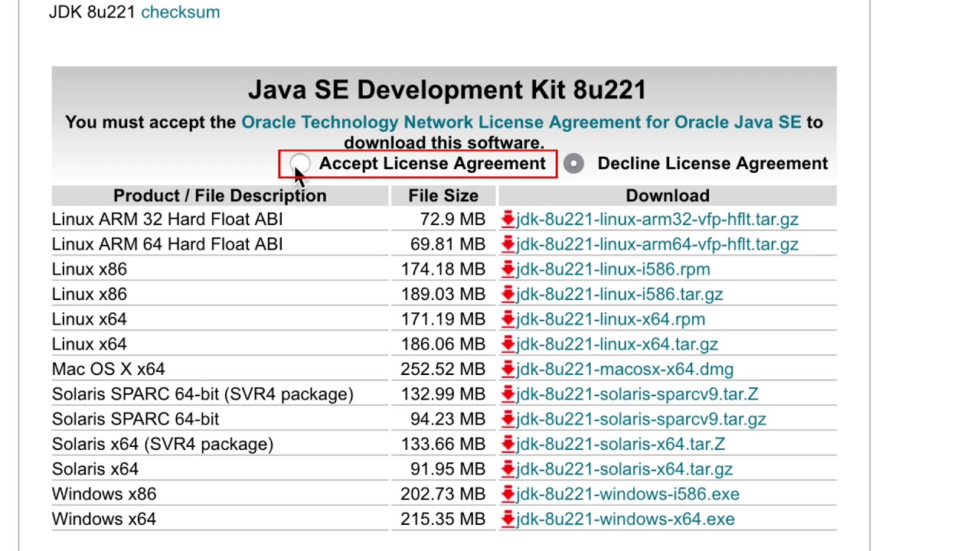Download jdk-8u221-solaris-sparcv9.tar.gz link
This screenshot has width=980, height=551.
tap(641, 419)
